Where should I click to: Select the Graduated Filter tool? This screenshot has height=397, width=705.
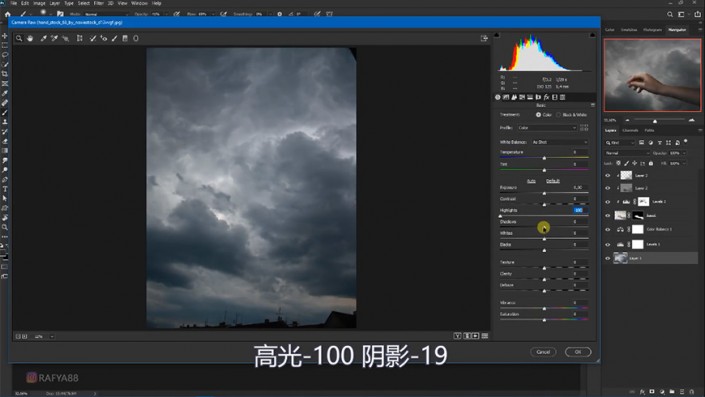coord(125,39)
